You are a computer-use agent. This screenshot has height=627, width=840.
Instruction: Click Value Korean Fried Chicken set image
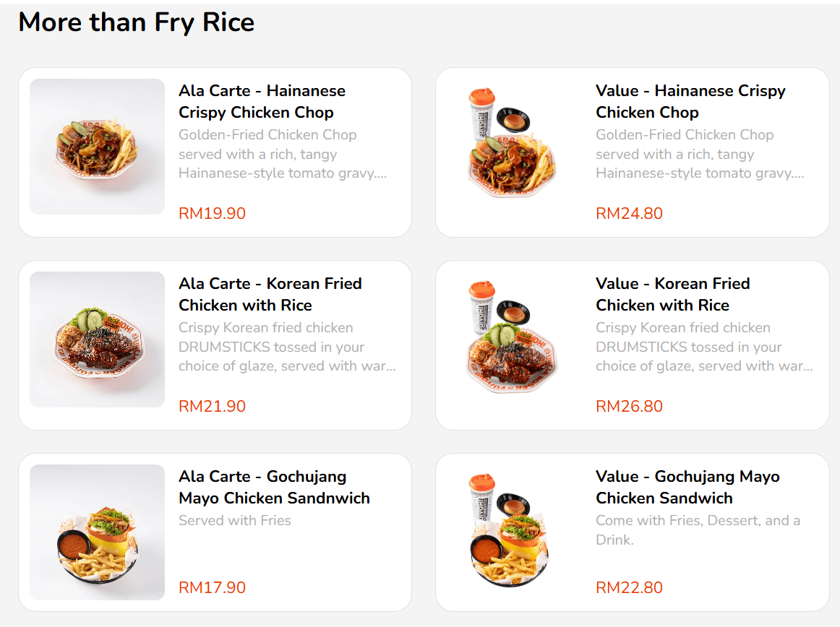point(514,340)
